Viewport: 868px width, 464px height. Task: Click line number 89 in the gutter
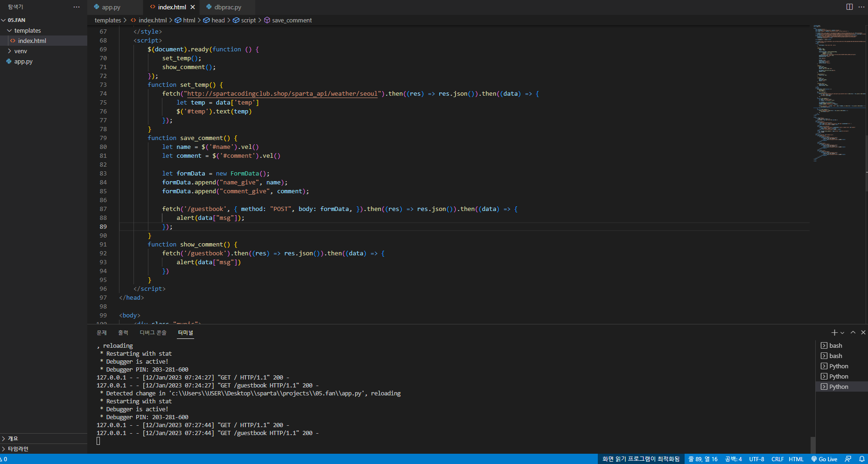click(103, 227)
